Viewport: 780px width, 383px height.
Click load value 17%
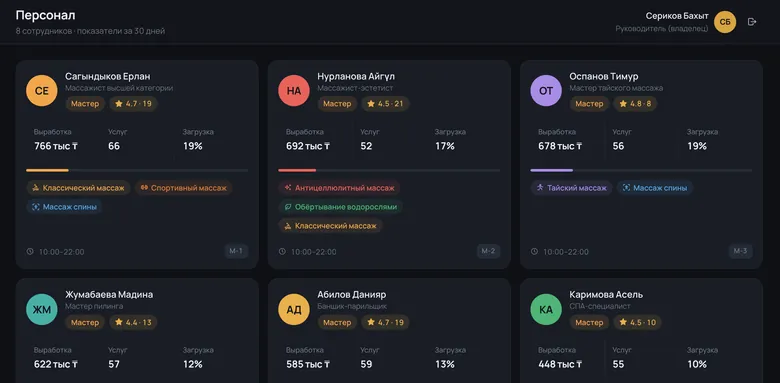coord(445,146)
